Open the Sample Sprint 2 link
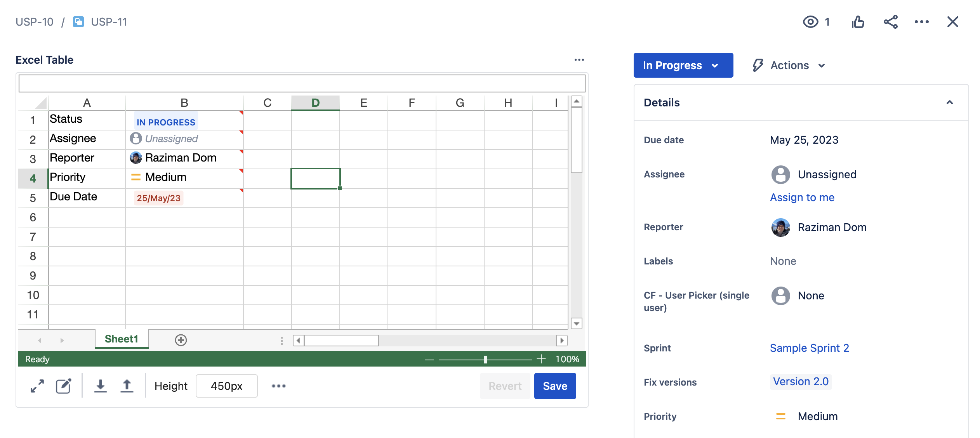This screenshot has width=980, height=438. coord(810,348)
